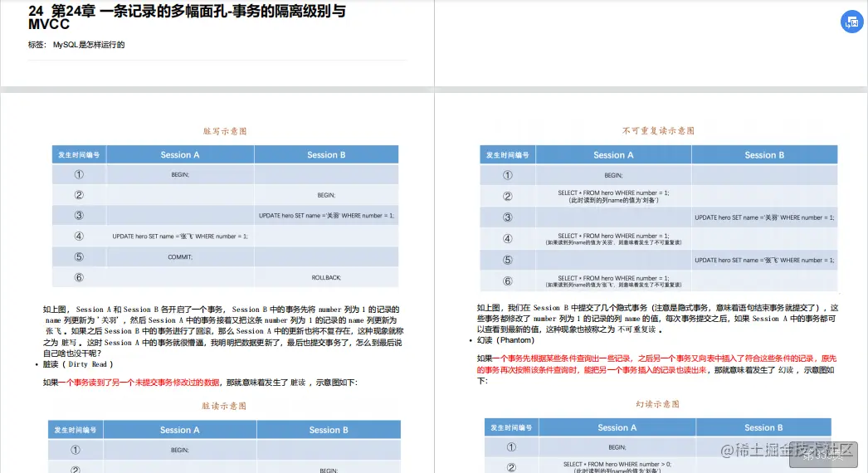Image resolution: width=868 pixels, height=473 pixels.
Task: Click UPDATE name='张飞' cell in 脏写 table
Action: point(180,236)
